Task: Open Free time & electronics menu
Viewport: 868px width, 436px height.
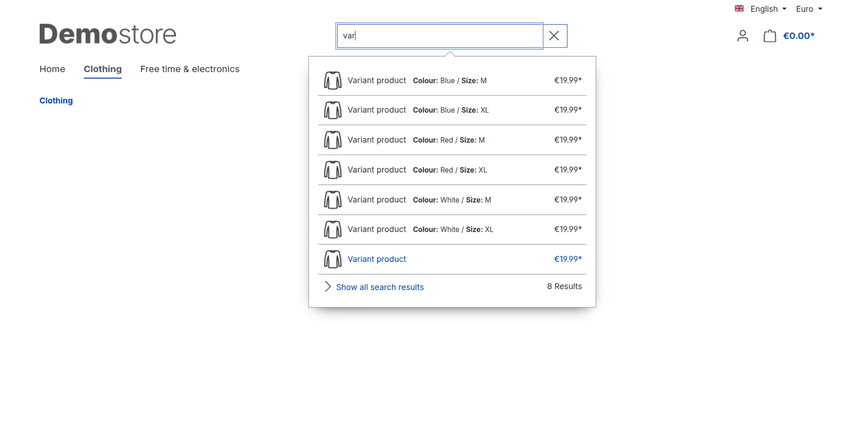Action: click(x=190, y=69)
